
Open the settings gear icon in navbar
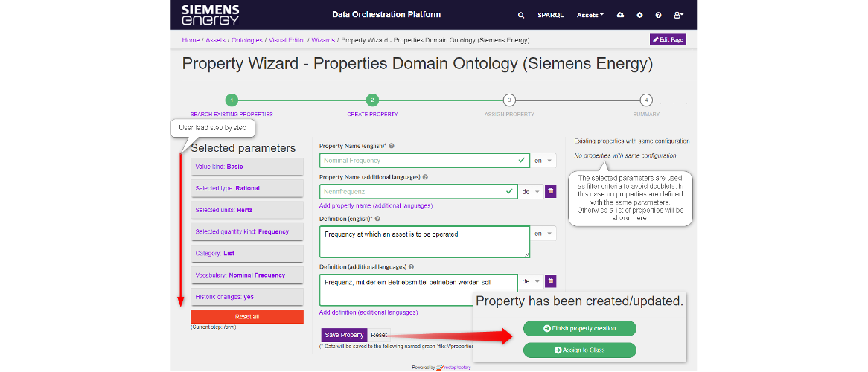[x=639, y=15]
